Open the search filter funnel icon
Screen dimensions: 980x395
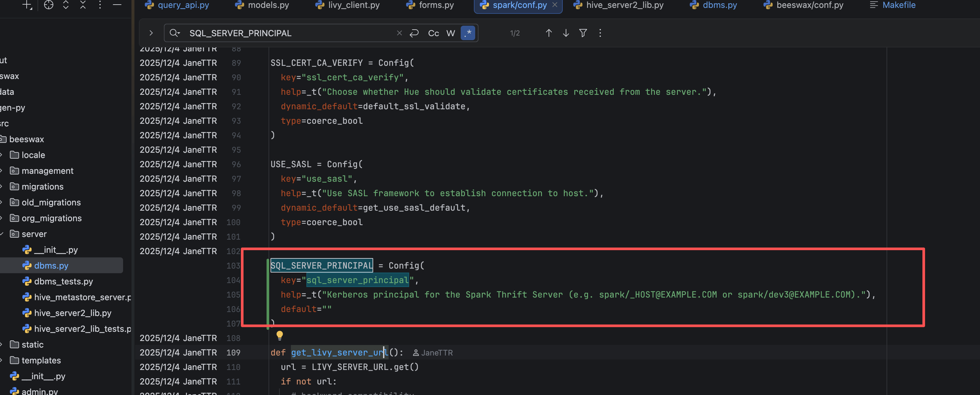583,33
